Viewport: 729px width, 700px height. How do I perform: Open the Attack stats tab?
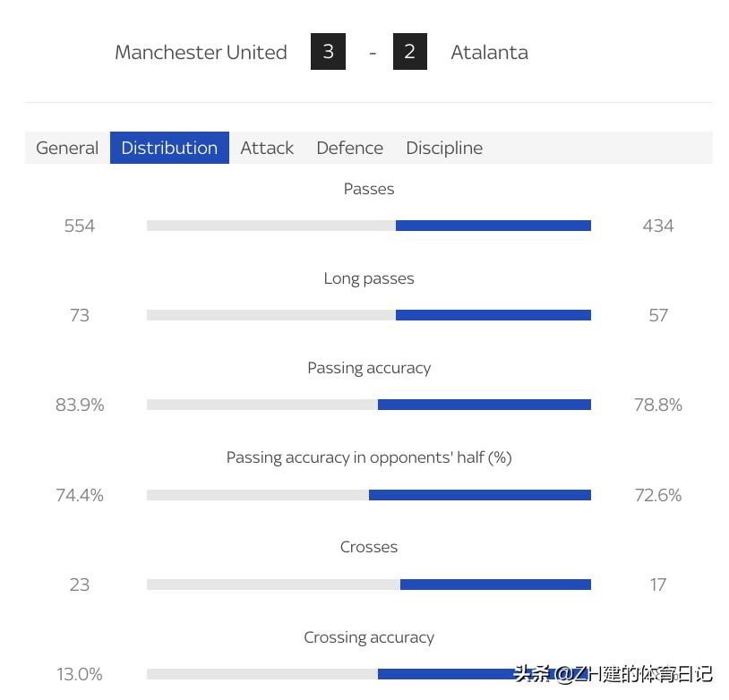267,148
